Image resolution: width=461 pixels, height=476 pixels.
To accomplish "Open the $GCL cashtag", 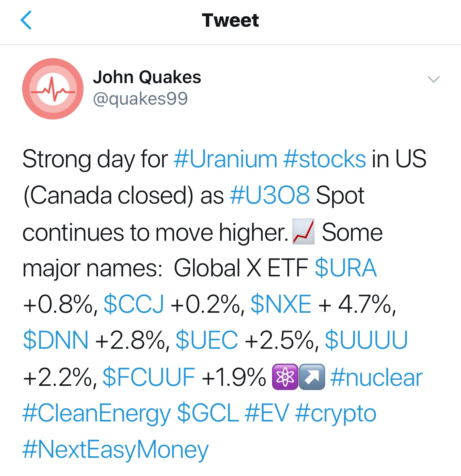I will pyautogui.click(x=208, y=413).
